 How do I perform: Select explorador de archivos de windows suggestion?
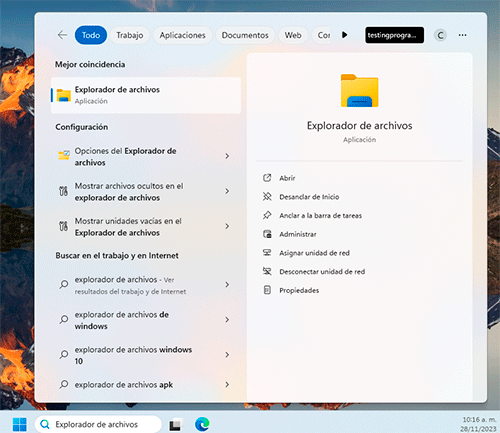point(146,320)
